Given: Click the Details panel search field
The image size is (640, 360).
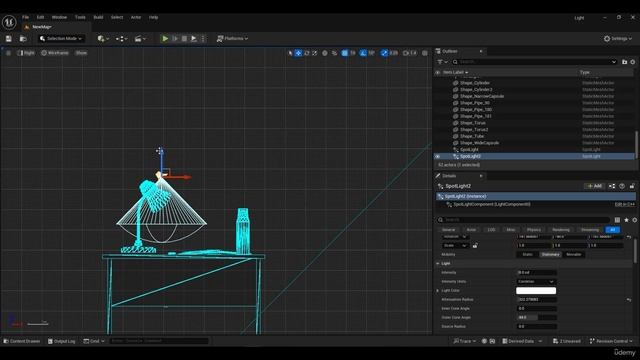Looking at the screenshot, I should click(x=523, y=220).
